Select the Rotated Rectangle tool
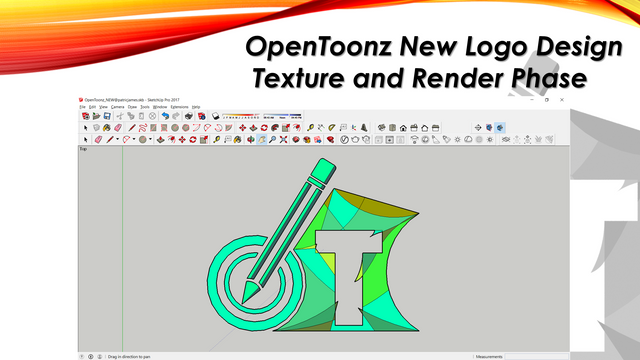This screenshot has width=640, height=360. tap(164, 128)
